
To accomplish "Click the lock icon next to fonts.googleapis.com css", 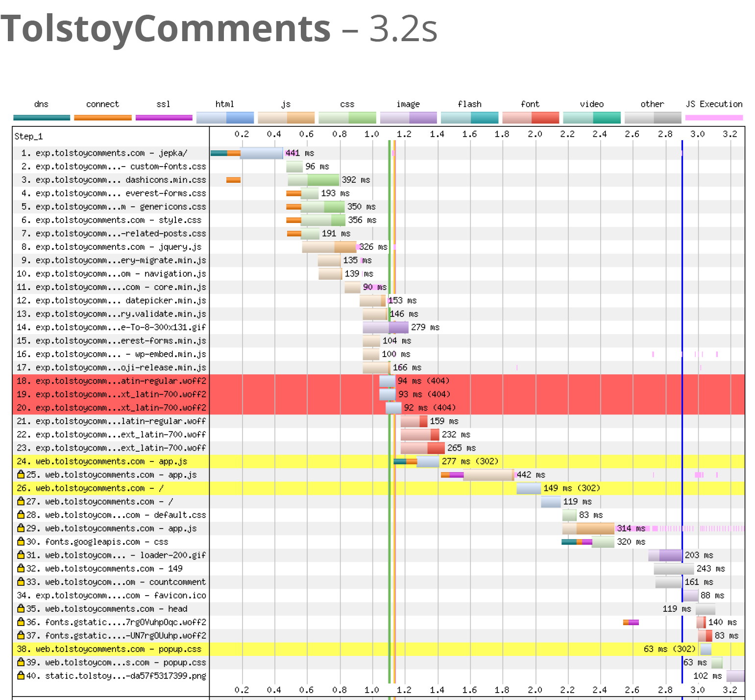I will coord(21,541).
